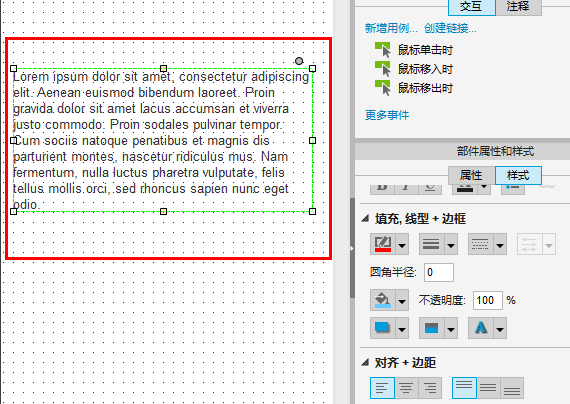This screenshot has width=570, height=404.
Task: Toggle vertical middle alignment
Action: tap(488, 388)
